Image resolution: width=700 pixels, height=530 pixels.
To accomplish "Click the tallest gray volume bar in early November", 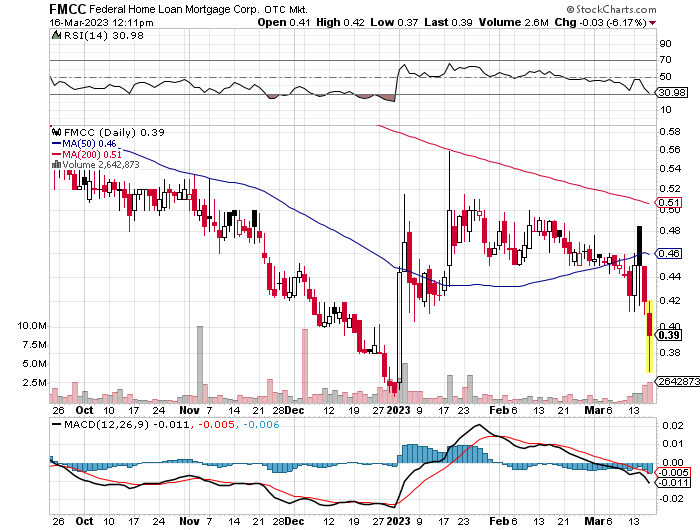I will tap(200, 365).
